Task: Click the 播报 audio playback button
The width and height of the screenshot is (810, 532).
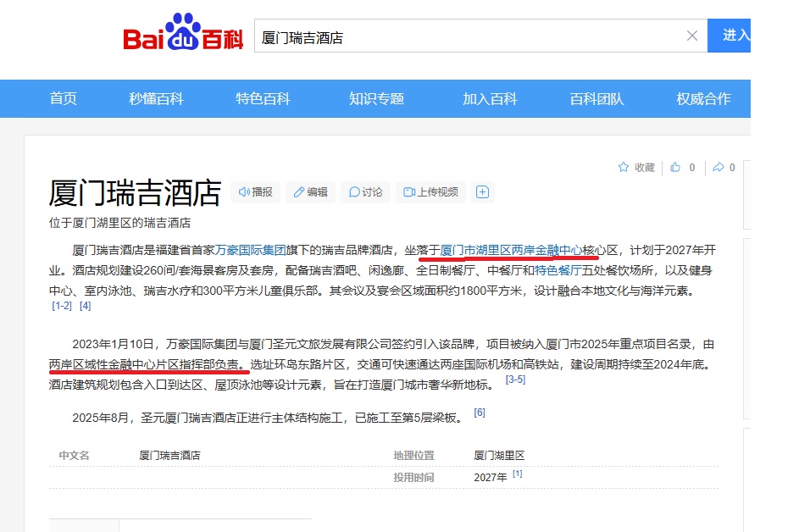Action: pyautogui.click(x=255, y=192)
